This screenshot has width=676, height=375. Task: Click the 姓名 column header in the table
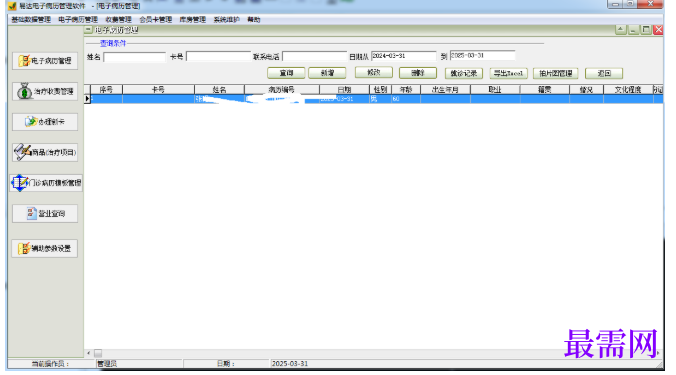[x=219, y=90]
